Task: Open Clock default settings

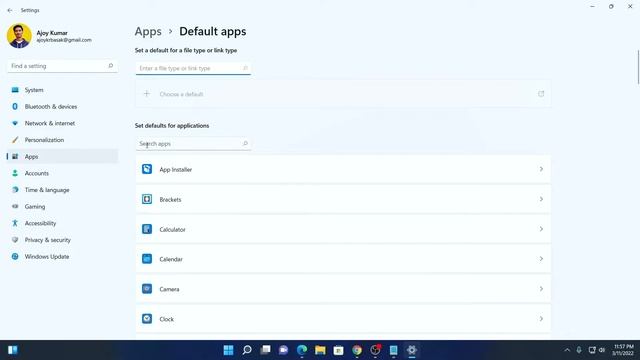Action: click(x=343, y=319)
